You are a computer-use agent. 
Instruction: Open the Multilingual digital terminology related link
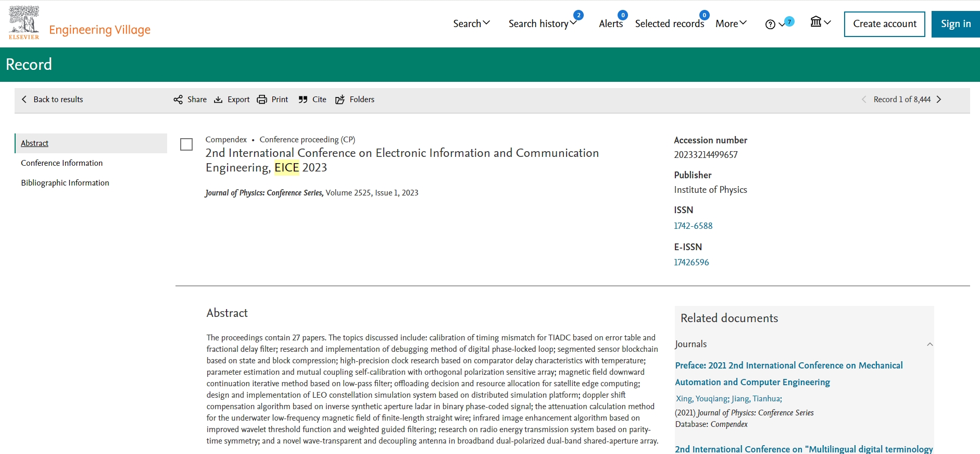[x=804, y=449]
